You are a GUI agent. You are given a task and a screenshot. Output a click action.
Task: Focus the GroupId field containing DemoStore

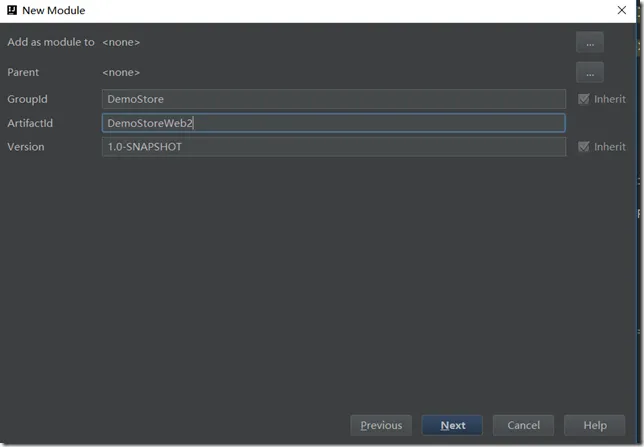pos(334,99)
